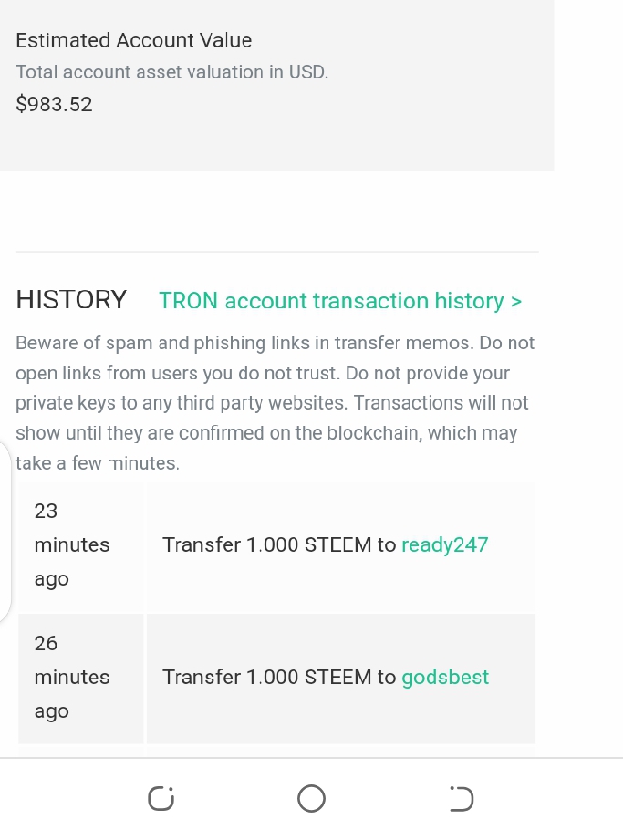Screen dimensions: 623x840
Task: Click the Estimated Account Value heading
Action: tap(134, 41)
